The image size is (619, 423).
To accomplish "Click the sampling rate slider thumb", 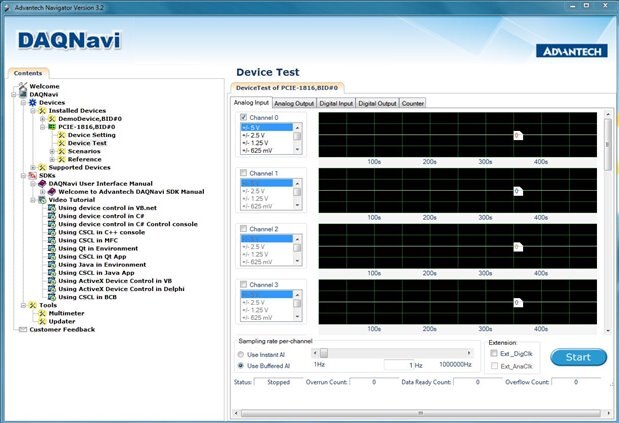I will click(324, 353).
